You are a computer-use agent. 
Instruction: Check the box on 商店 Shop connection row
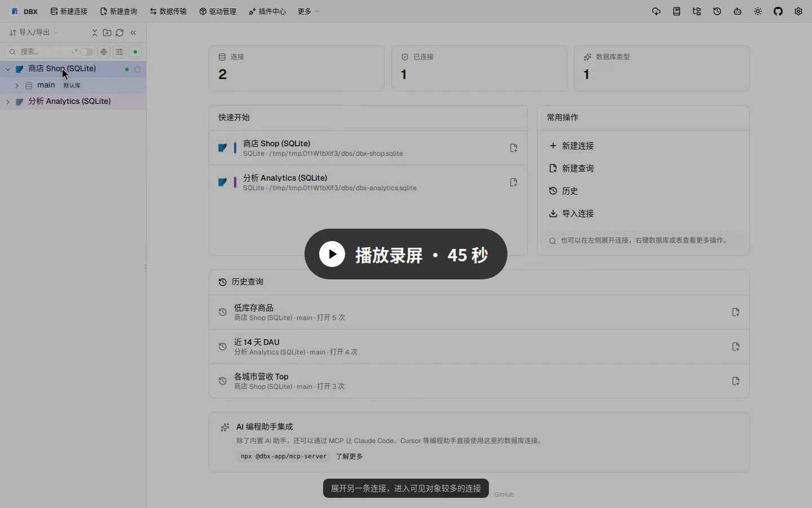coord(138,69)
